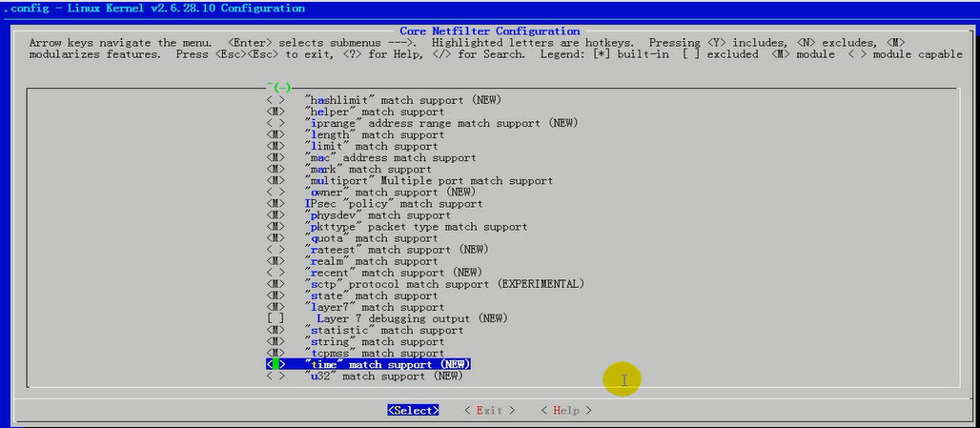Click module state marker for "mark" match
This screenshot has width=980, height=428.
tap(276, 170)
